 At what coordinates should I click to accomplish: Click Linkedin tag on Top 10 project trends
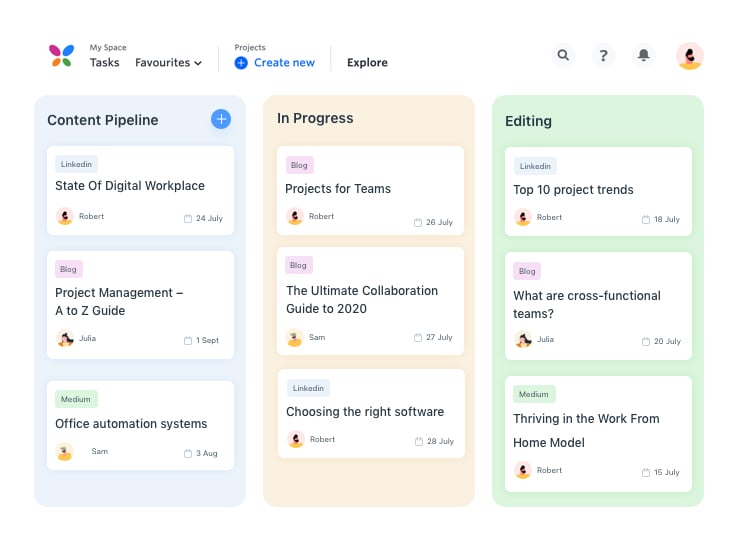click(x=535, y=166)
